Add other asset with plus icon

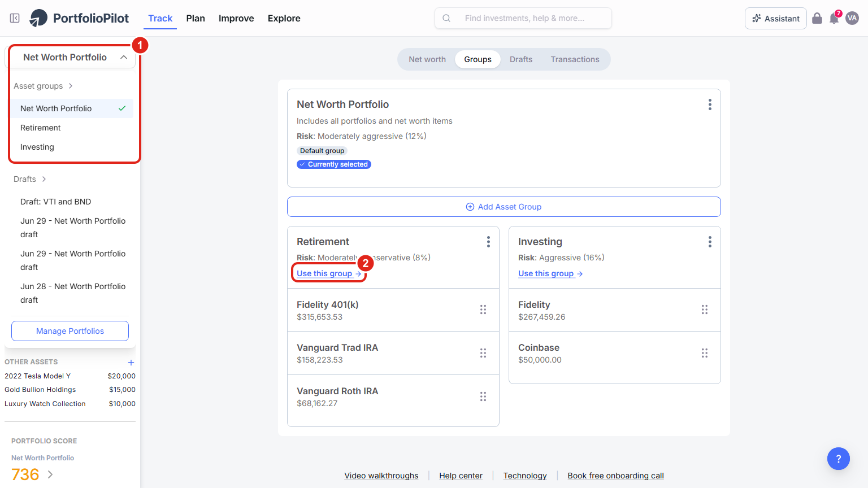[x=131, y=363]
